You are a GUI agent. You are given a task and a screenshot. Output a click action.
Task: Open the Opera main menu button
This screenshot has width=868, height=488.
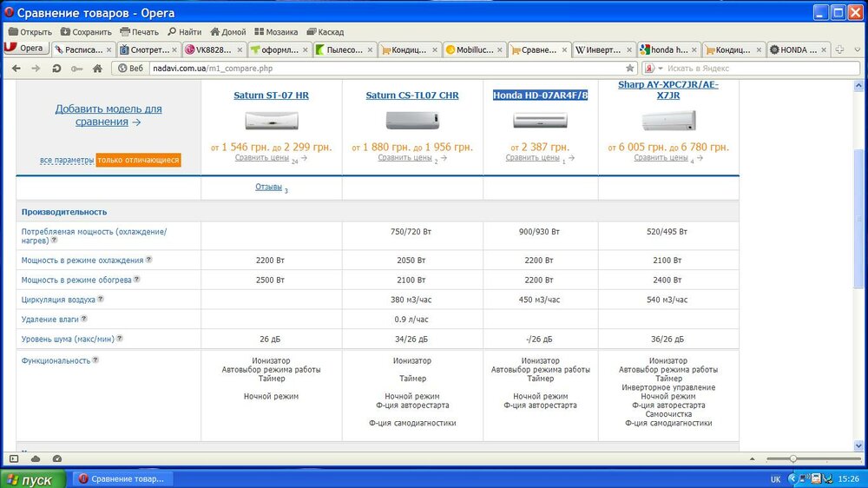(x=24, y=49)
